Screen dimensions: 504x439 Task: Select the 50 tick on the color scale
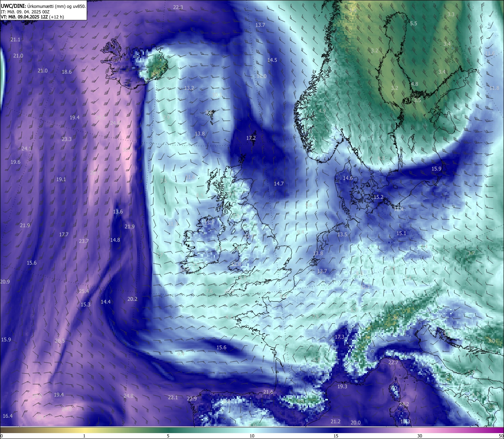tap(501, 436)
